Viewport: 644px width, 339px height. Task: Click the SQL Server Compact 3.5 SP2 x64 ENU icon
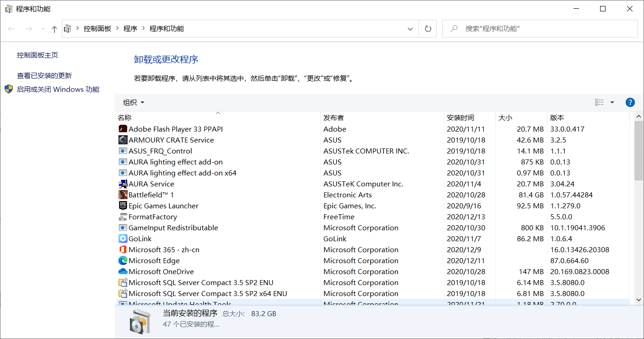[123, 293]
